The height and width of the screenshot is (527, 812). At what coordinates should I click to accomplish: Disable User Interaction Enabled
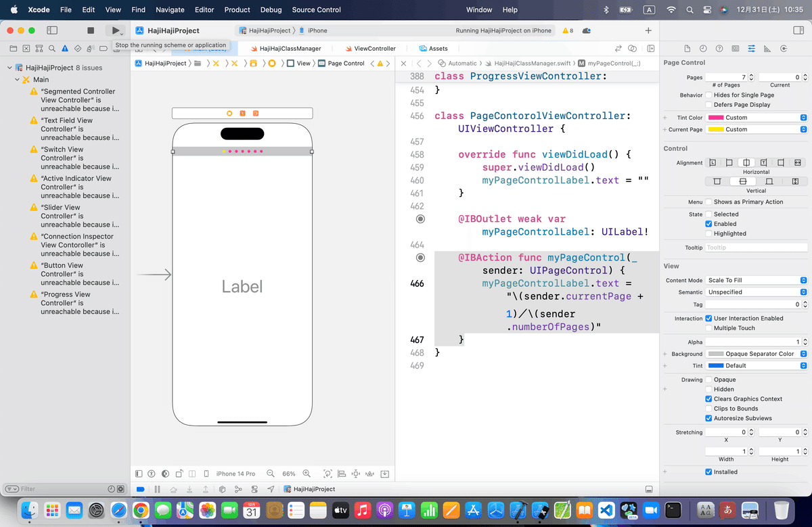point(708,318)
